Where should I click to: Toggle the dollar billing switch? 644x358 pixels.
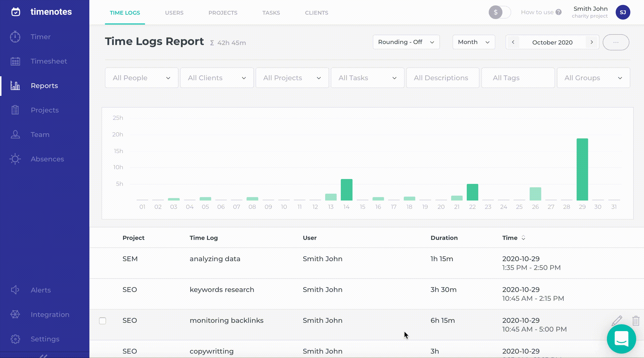499,12
